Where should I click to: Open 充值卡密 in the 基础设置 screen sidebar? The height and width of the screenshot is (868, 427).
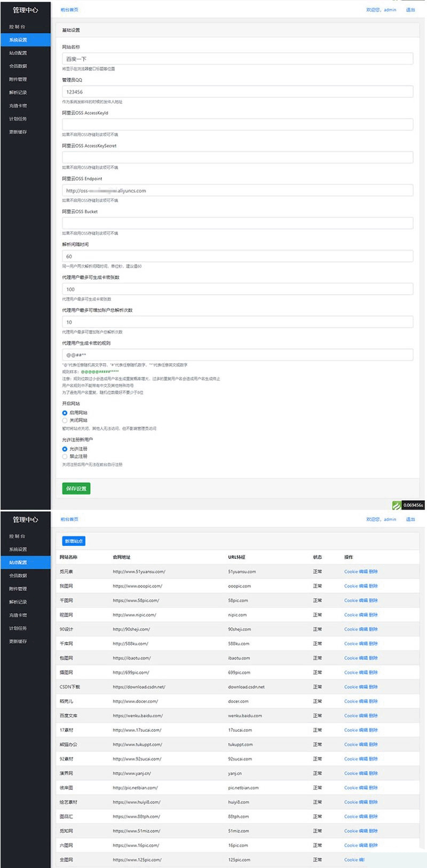(18, 106)
